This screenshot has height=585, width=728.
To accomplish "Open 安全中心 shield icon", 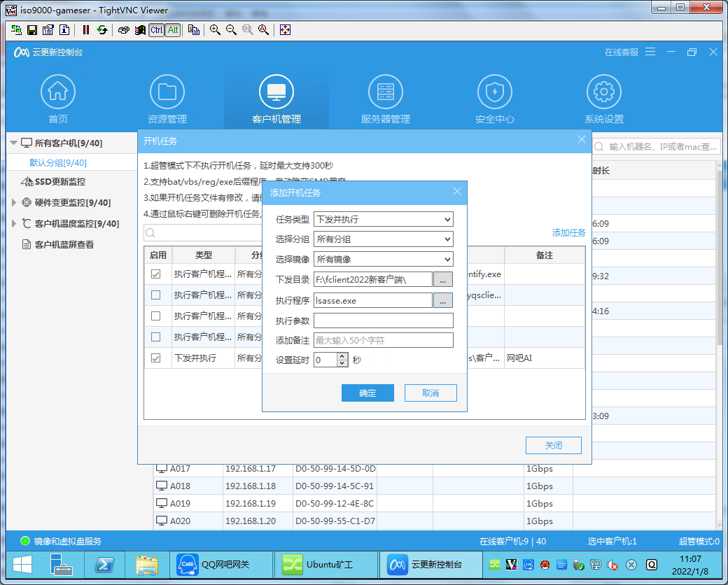I will tap(495, 92).
